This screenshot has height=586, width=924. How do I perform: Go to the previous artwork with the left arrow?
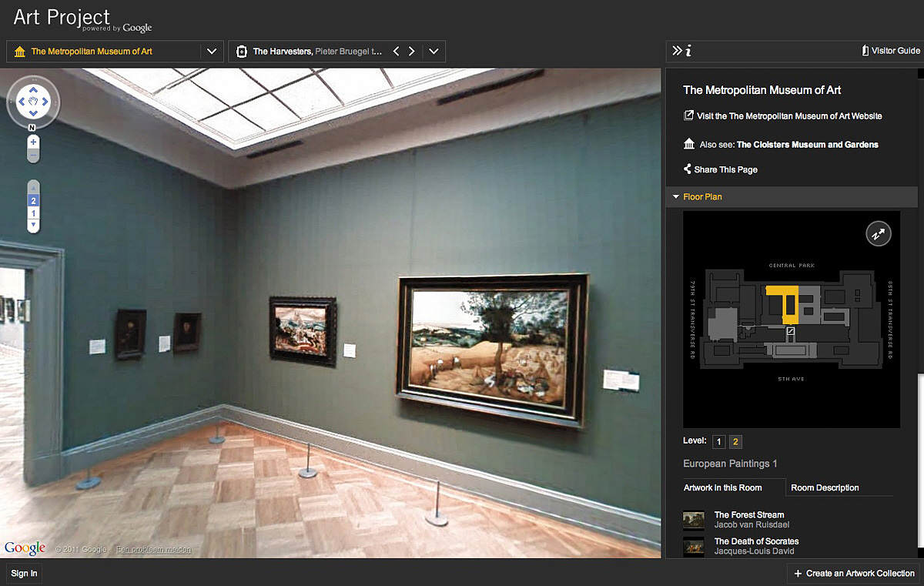point(397,52)
